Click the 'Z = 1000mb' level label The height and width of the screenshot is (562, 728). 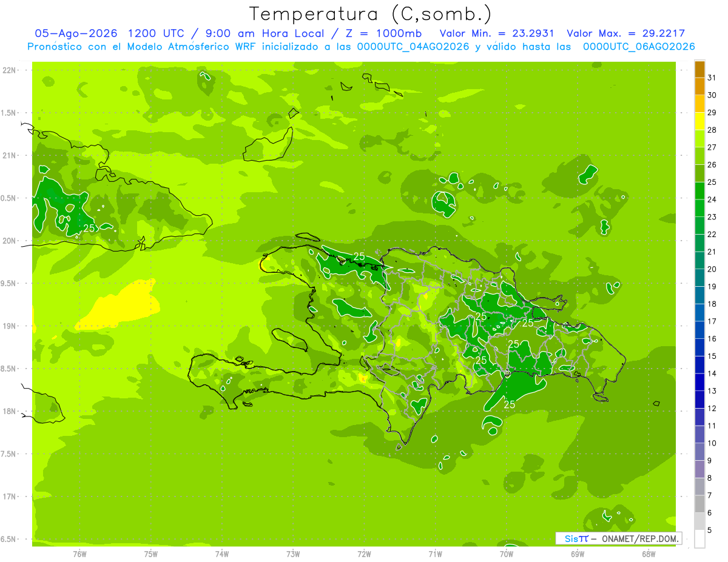384,33
